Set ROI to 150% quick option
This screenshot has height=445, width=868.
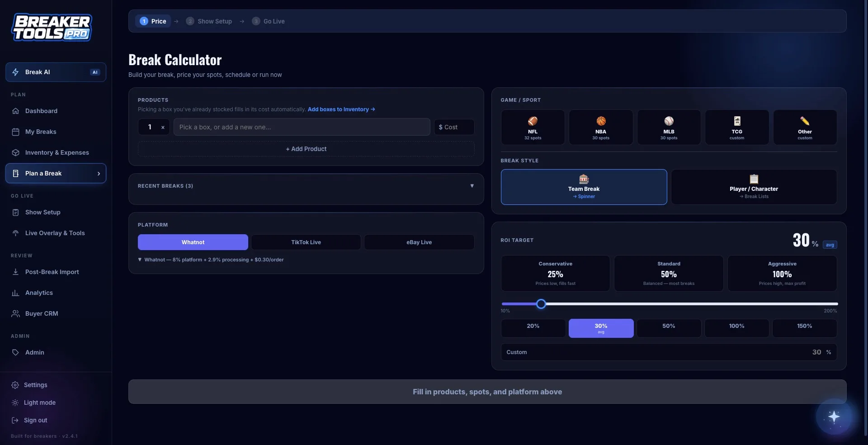(x=804, y=328)
